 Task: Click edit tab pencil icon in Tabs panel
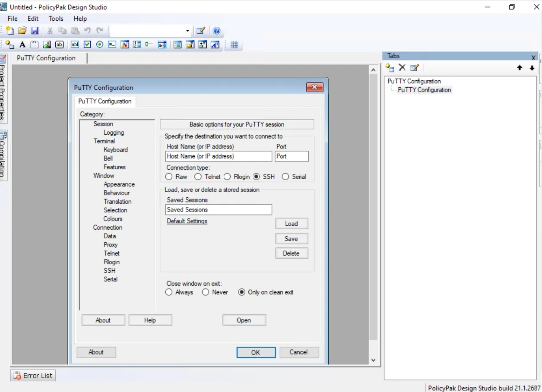coord(415,68)
